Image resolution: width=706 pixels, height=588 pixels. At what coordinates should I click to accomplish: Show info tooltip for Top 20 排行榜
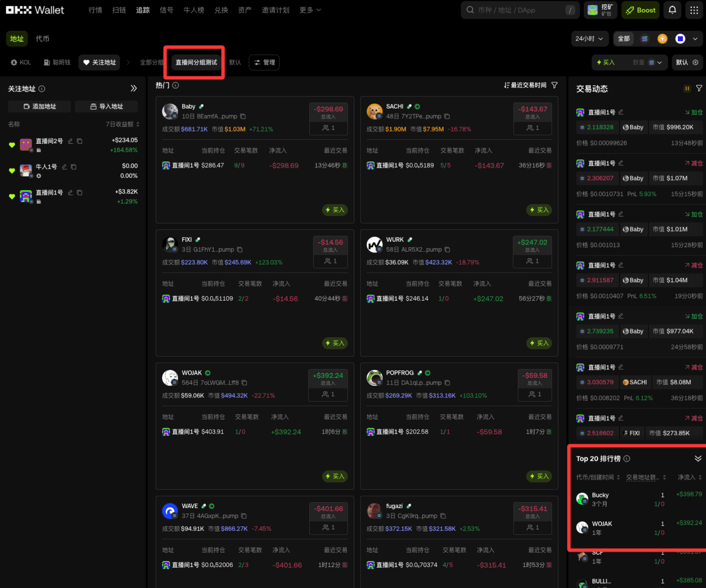pyautogui.click(x=627, y=459)
